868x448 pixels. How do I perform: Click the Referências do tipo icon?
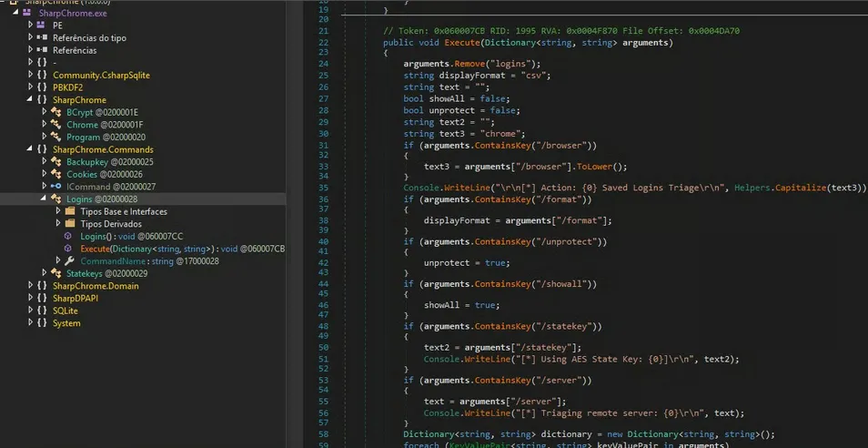click(42, 38)
